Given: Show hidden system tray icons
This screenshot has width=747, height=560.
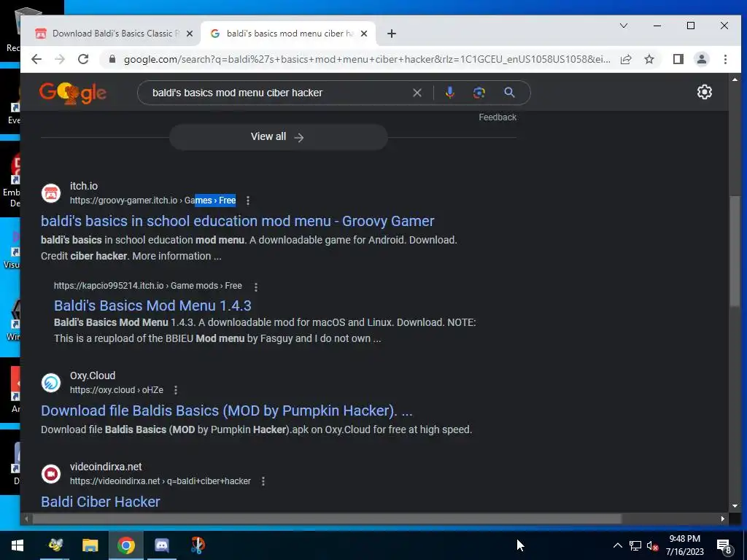Looking at the screenshot, I should (x=617, y=545).
